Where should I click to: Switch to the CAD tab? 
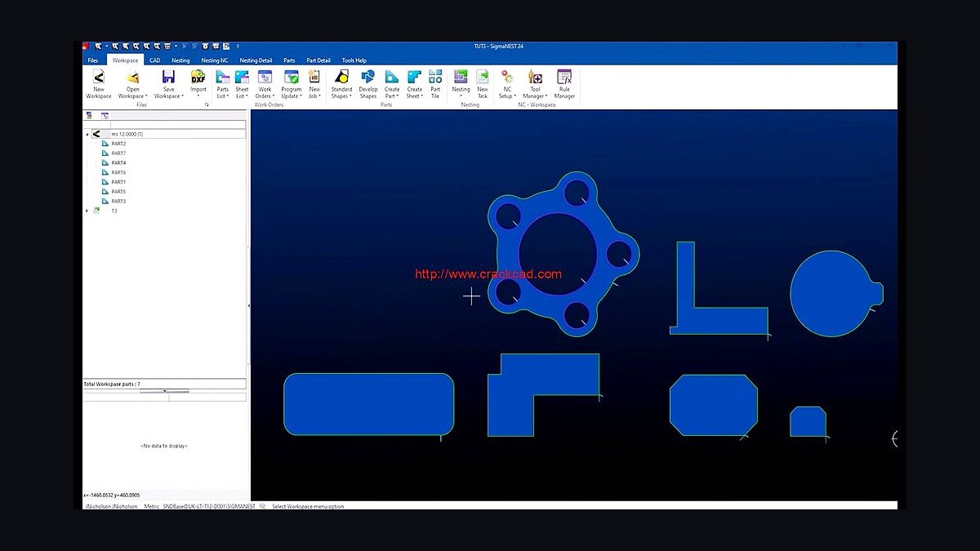[x=154, y=60]
